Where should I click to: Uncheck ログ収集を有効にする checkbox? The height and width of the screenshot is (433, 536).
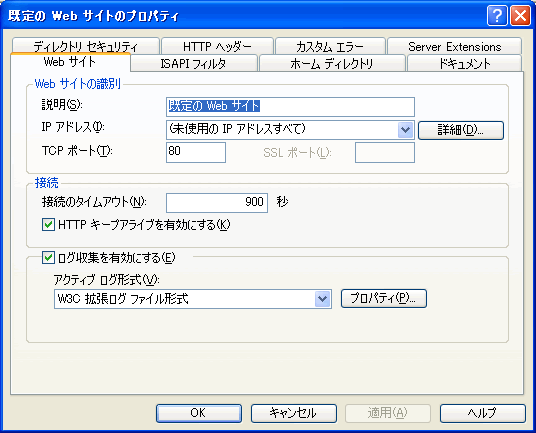[x=48, y=257]
